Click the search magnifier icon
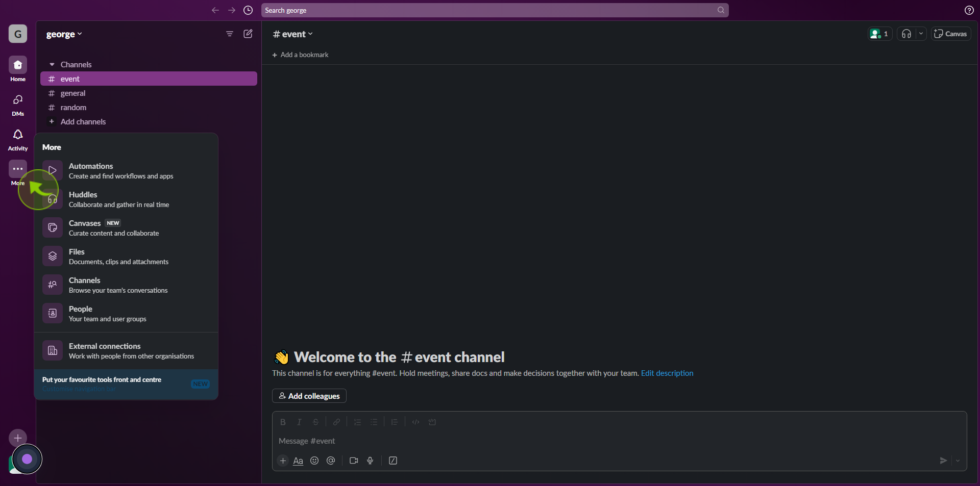The image size is (980, 486). point(721,10)
